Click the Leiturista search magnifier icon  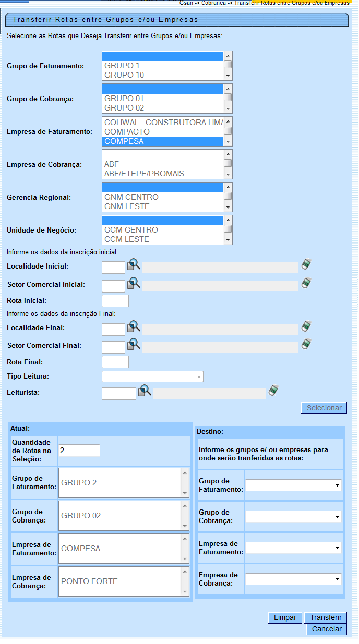[x=145, y=391]
